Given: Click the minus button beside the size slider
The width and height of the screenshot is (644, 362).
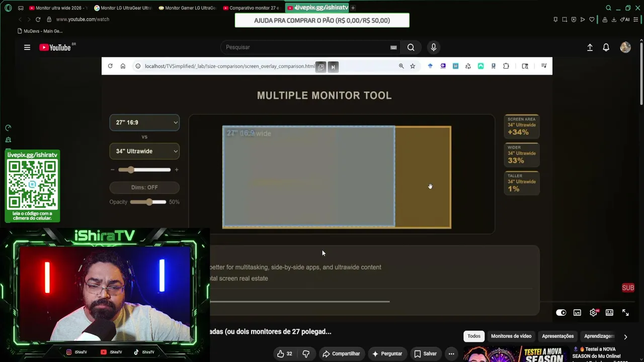Looking at the screenshot, I should click(x=113, y=170).
